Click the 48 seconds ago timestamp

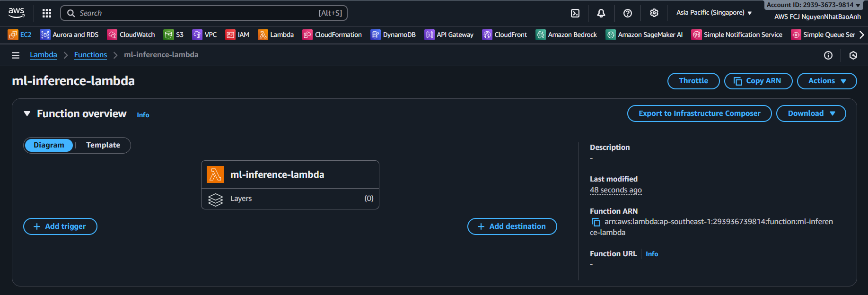616,190
